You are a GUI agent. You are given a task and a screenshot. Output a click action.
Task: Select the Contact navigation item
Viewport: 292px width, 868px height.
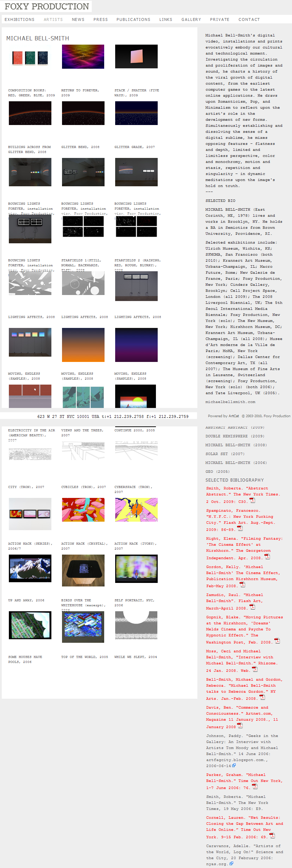click(x=249, y=19)
